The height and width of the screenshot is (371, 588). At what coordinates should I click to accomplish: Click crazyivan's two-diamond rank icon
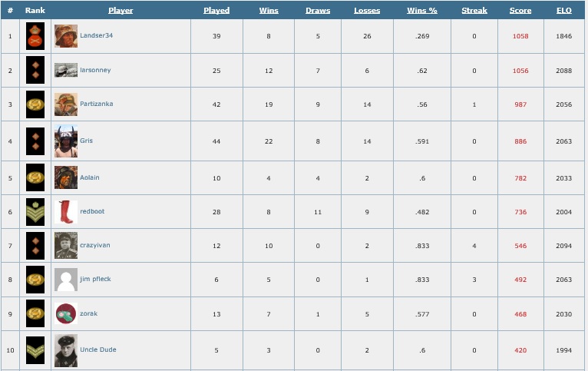pos(35,246)
